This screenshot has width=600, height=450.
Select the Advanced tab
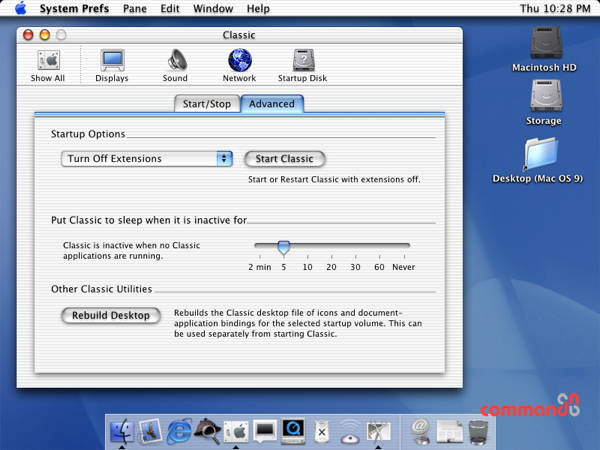point(272,104)
